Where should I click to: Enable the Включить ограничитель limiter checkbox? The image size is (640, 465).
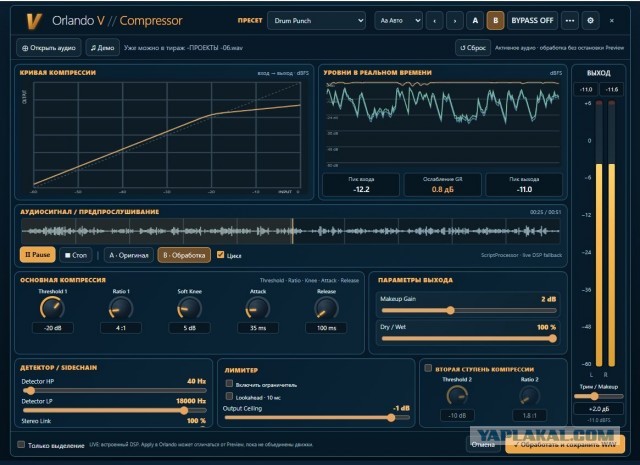click(x=229, y=383)
